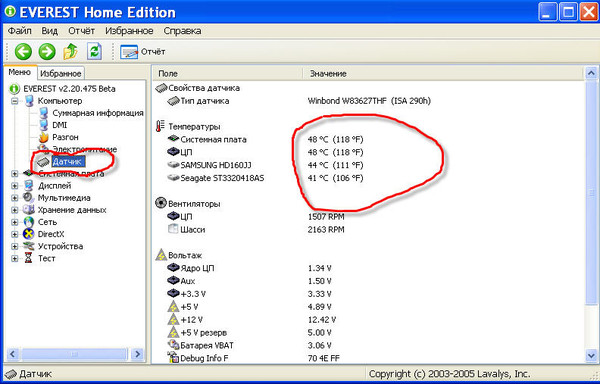Click the Устройства devices icon
This screenshot has width=600, height=384.
28,246
